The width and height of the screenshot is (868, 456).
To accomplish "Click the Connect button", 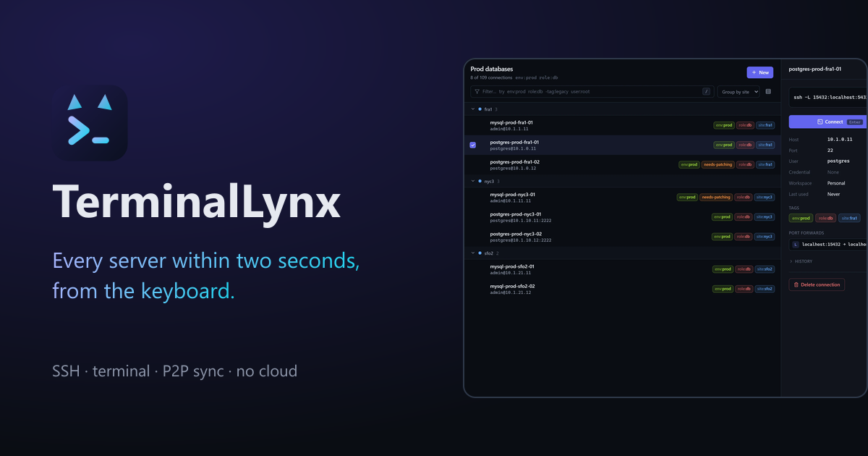I will click(828, 122).
